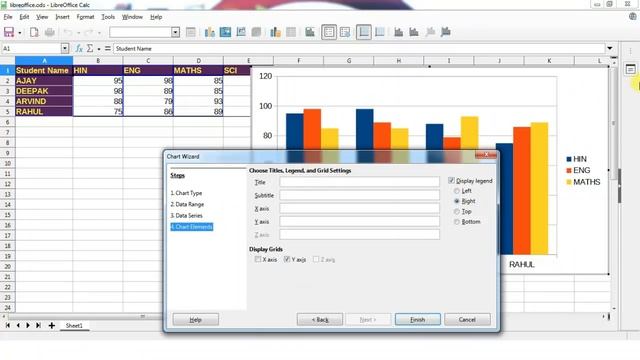Click the HIN blue legend swatch
This screenshot has width=640, height=360.
click(x=569, y=159)
